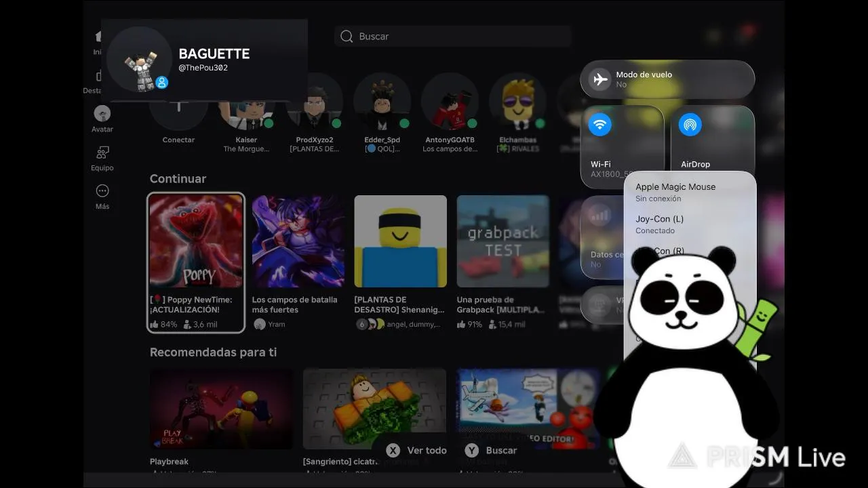Viewport: 868px width, 488px height.
Task: Click the Buscar search field
Action: [x=453, y=37]
